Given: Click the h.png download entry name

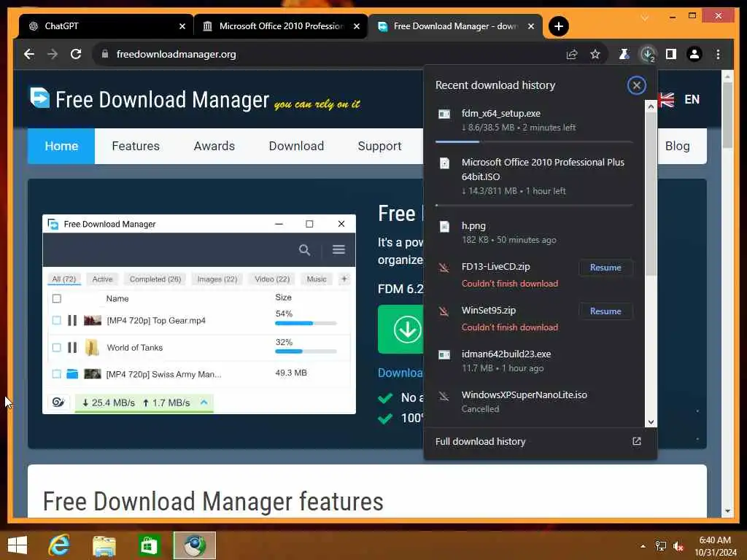Looking at the screenshot, I should point(473,226).
